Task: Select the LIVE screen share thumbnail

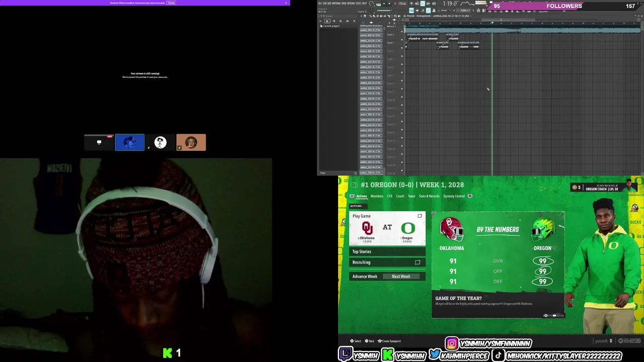Action: pos(99,142)
